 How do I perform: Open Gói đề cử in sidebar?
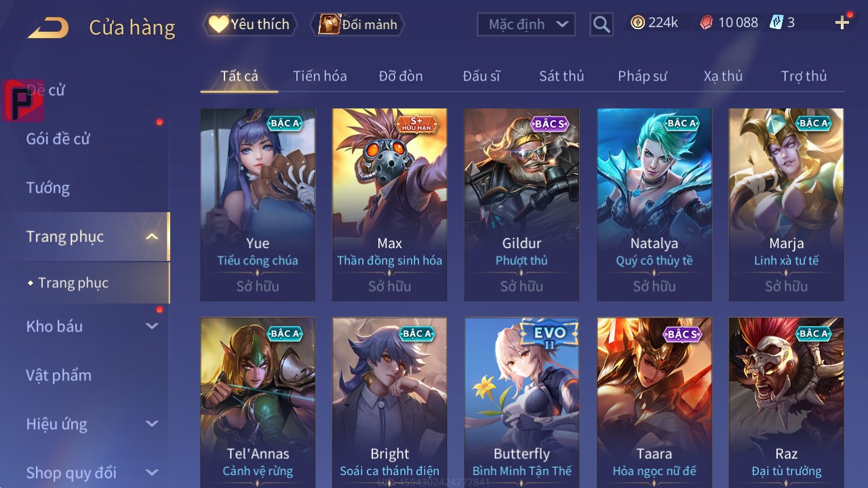tap(58, 139)
